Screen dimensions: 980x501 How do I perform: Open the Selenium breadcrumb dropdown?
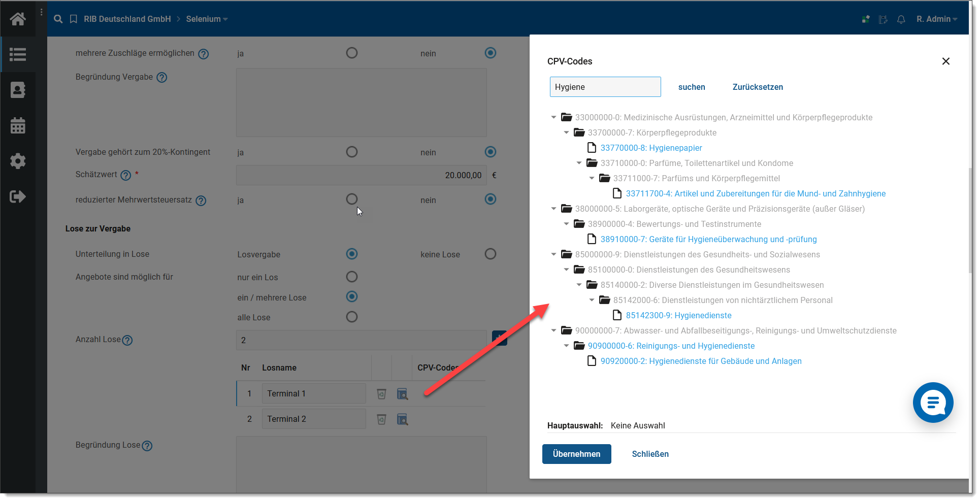pos(207,19)
